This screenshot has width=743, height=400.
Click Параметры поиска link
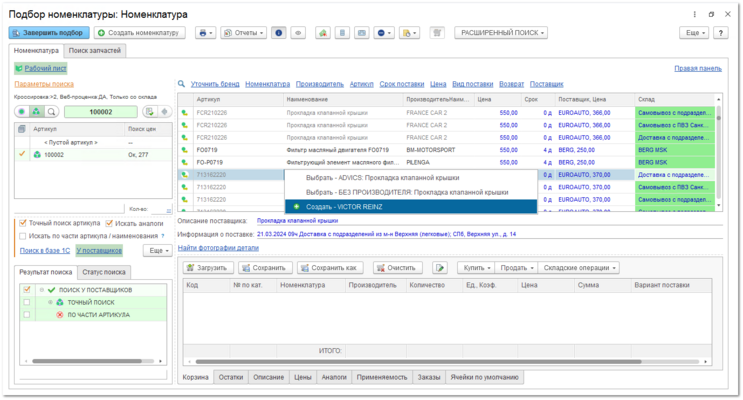coord(44,84)
